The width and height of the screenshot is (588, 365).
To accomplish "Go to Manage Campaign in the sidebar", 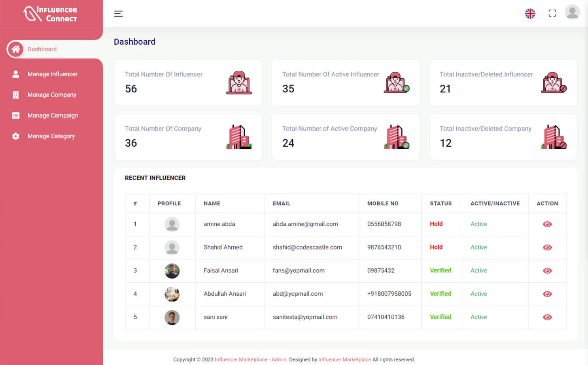I will pos(52,115).
